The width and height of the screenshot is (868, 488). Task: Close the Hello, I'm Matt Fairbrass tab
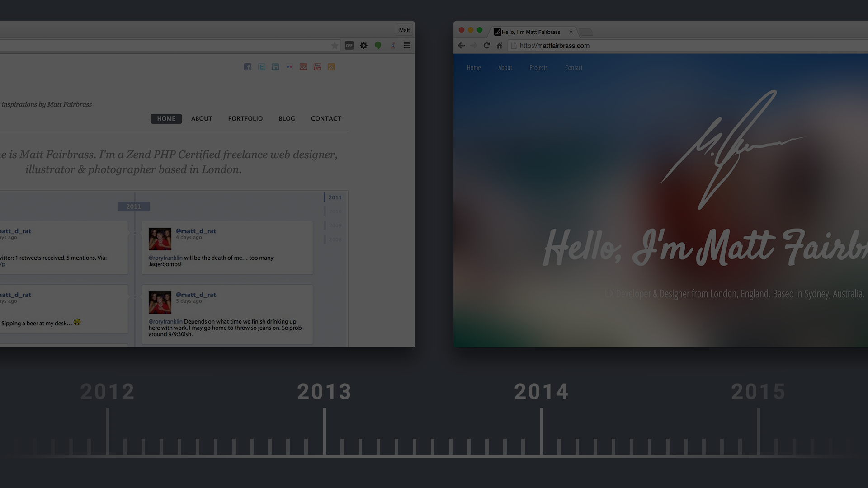coord(571,32)
